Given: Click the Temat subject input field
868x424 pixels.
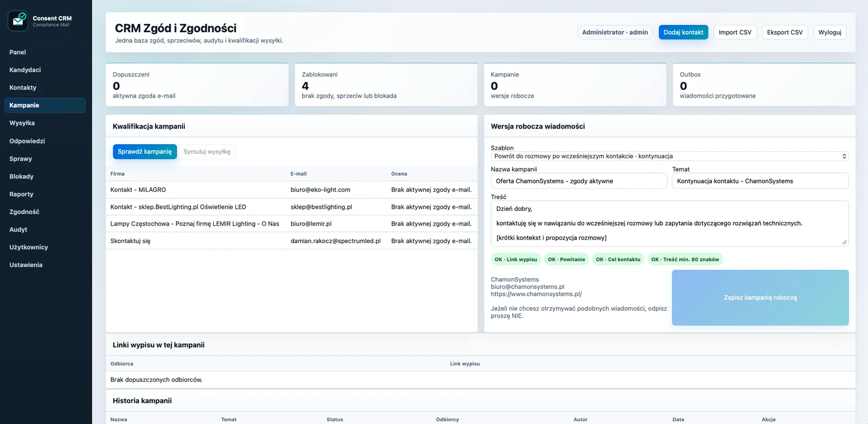Looking at the screenshot, I should [760, 181].
